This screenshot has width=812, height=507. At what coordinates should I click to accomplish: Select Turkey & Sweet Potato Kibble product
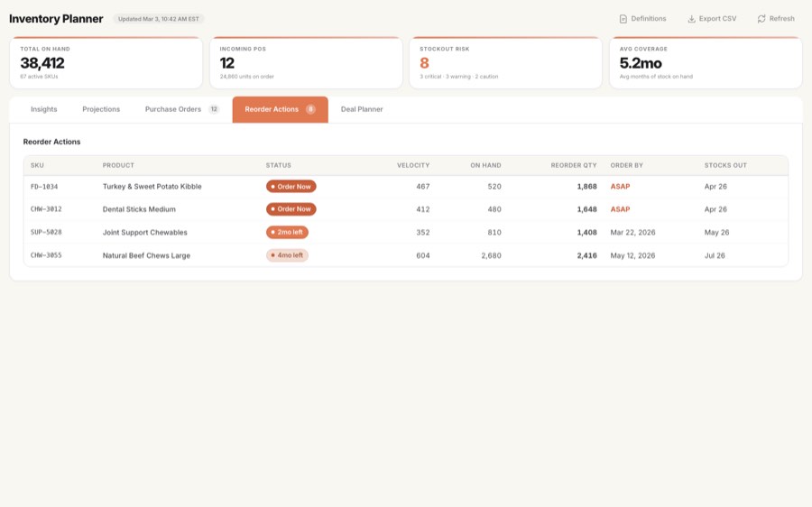tap(152, 187)
